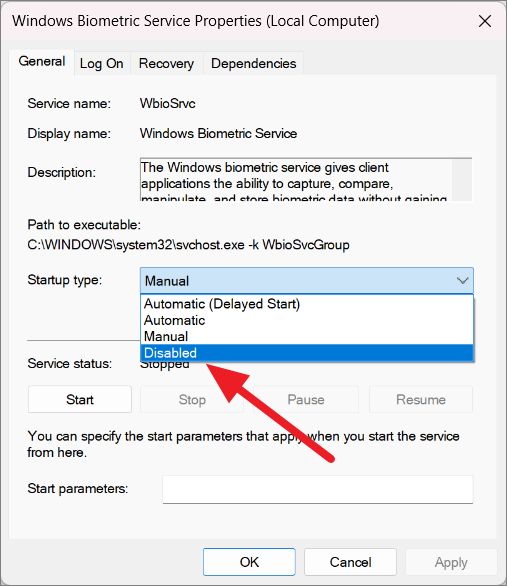507x586 pixels.
Task: Focus the Start parameters text field
Action: tap(318, 489)
